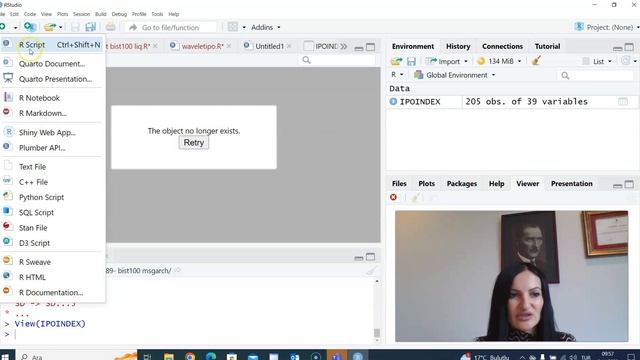
Task: Click the open file folder icon
Action: (50, 27)
